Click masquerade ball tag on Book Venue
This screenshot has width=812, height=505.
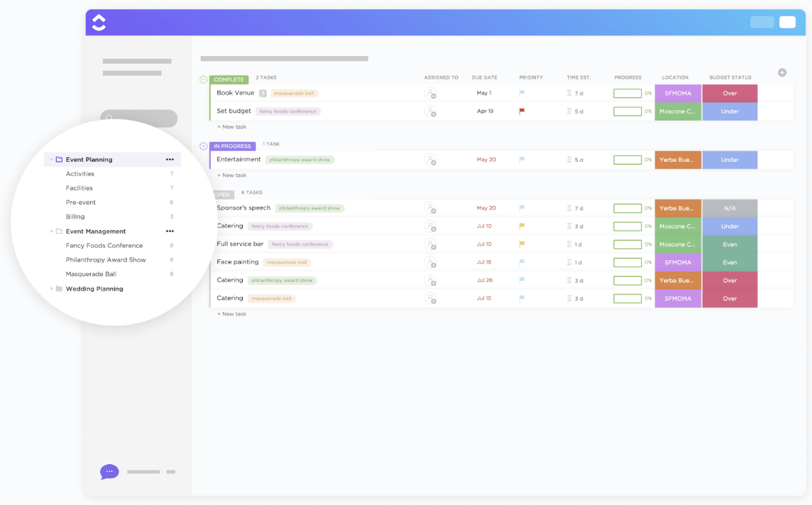pyautogui.click(x=294, y=93)
